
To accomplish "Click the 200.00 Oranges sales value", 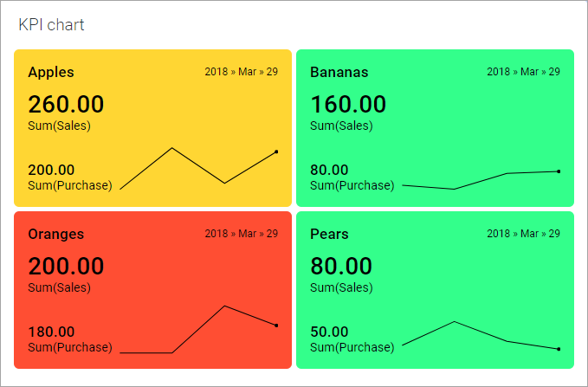I will tap(66, 267).
